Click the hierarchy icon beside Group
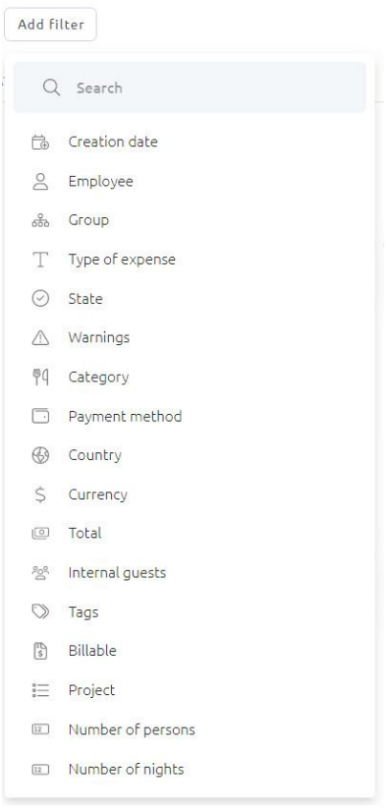 coord(40,221)
